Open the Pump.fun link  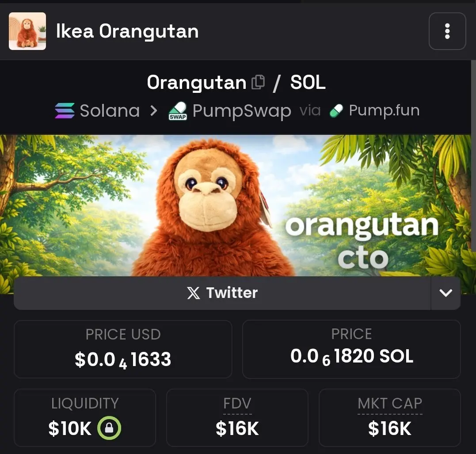375,111
